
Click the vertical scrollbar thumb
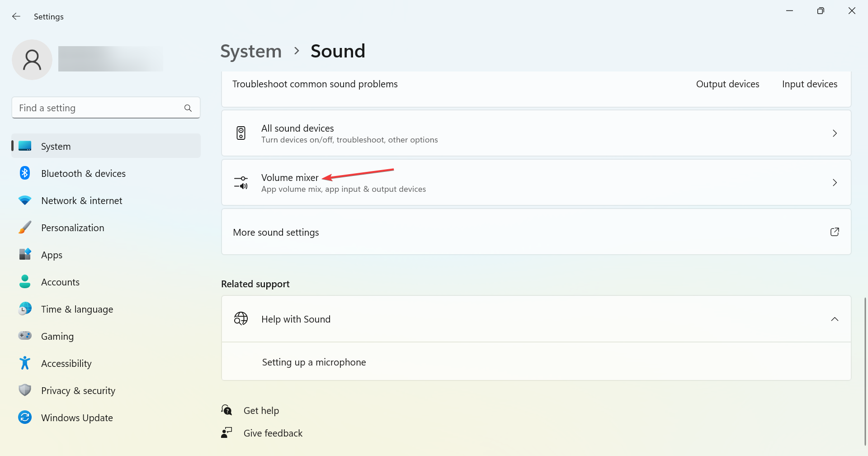pyautogui.click(x=865, y=371)
